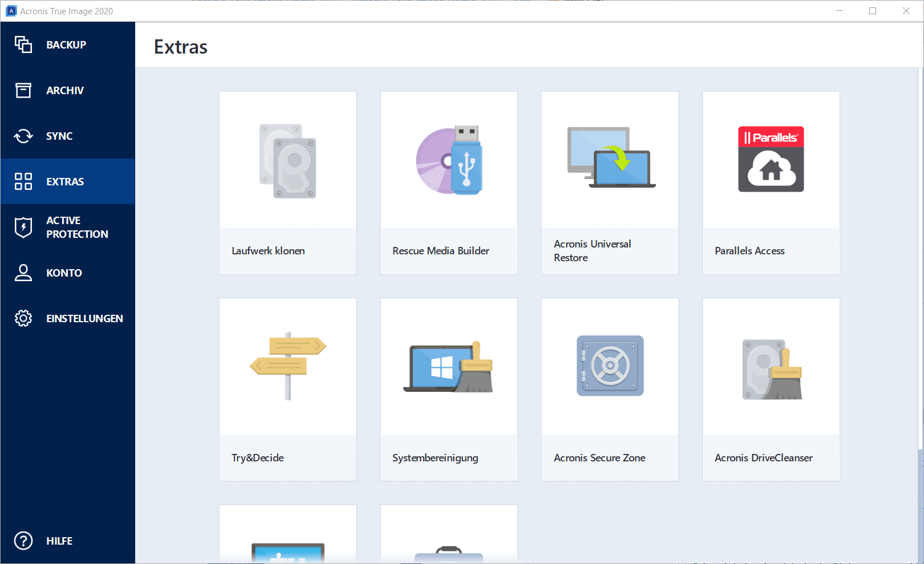Open the Archiv section

tap(65, 90)
